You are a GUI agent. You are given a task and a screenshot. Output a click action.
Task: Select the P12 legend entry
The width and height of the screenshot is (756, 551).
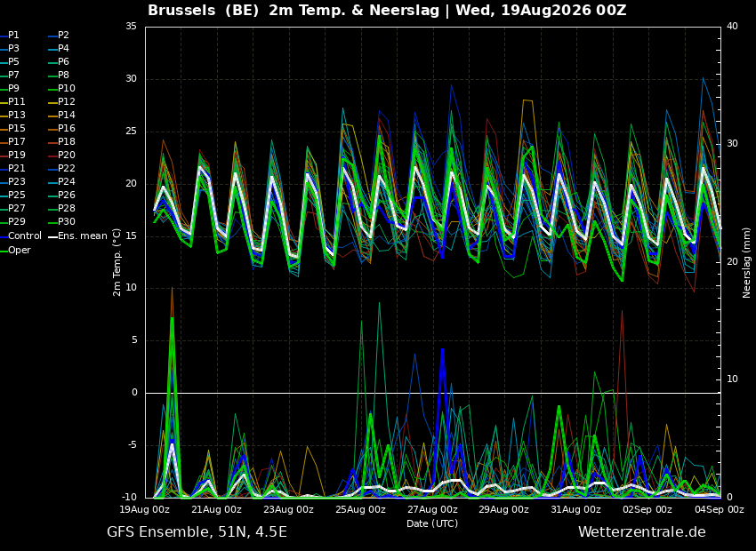62,101
